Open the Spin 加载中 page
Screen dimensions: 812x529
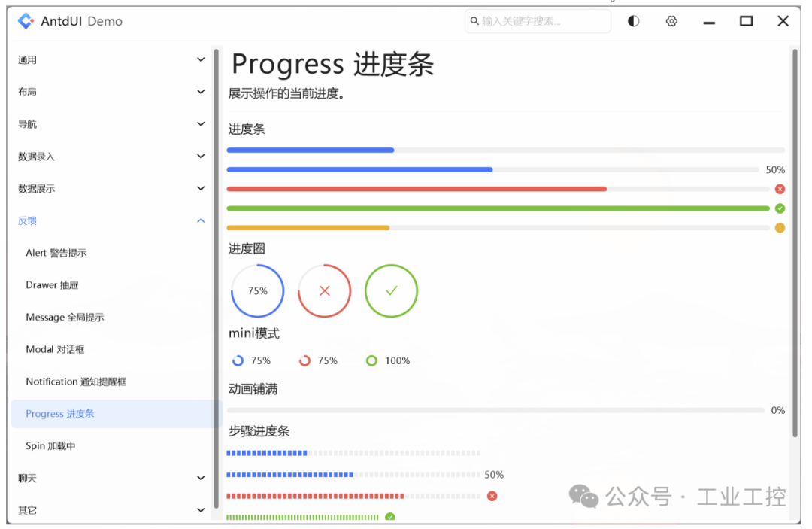coord(50,446)
